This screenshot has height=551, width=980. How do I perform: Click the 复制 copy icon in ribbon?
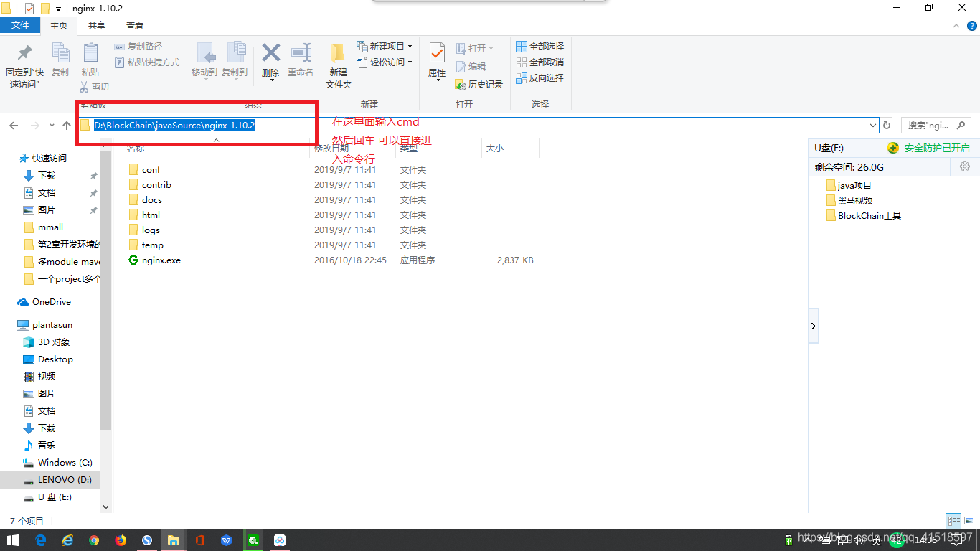60,53
